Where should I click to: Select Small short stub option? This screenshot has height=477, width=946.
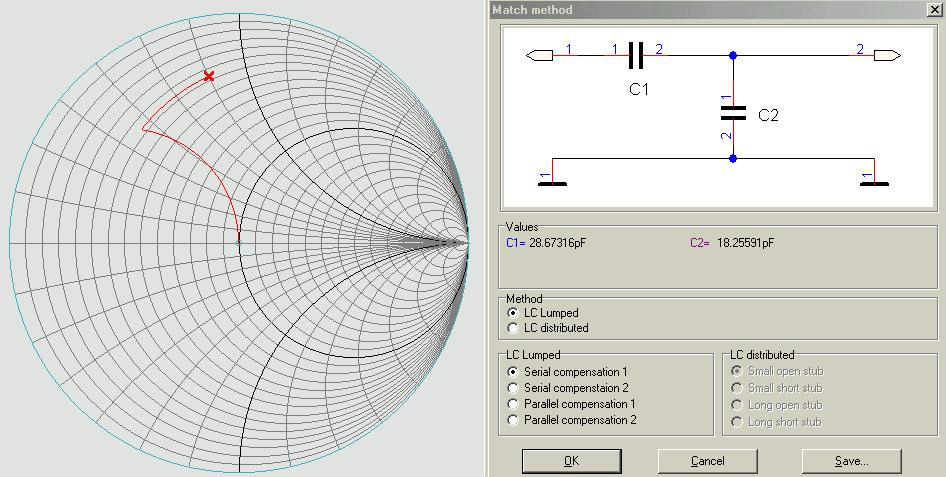[x=737, y=388]
